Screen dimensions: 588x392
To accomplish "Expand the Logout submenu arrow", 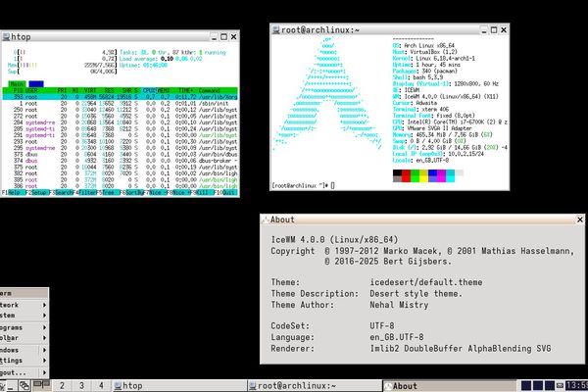I will pyautogui.click(x=45, y=372).
